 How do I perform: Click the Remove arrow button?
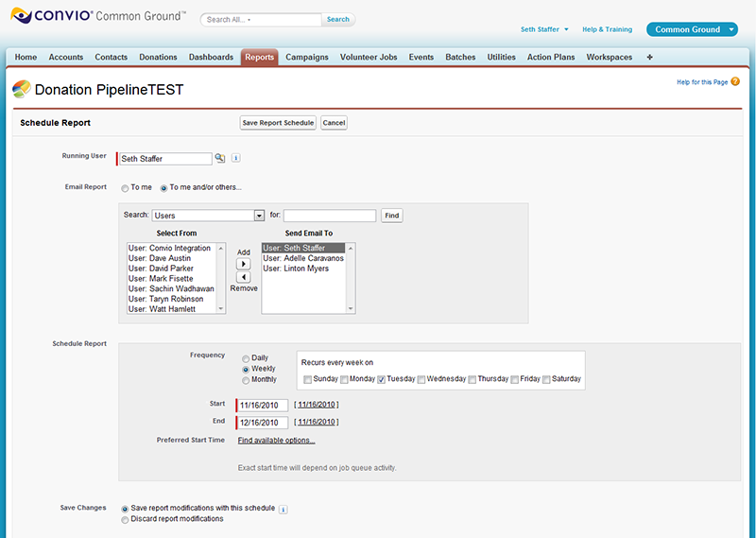[x=244, y=277]
